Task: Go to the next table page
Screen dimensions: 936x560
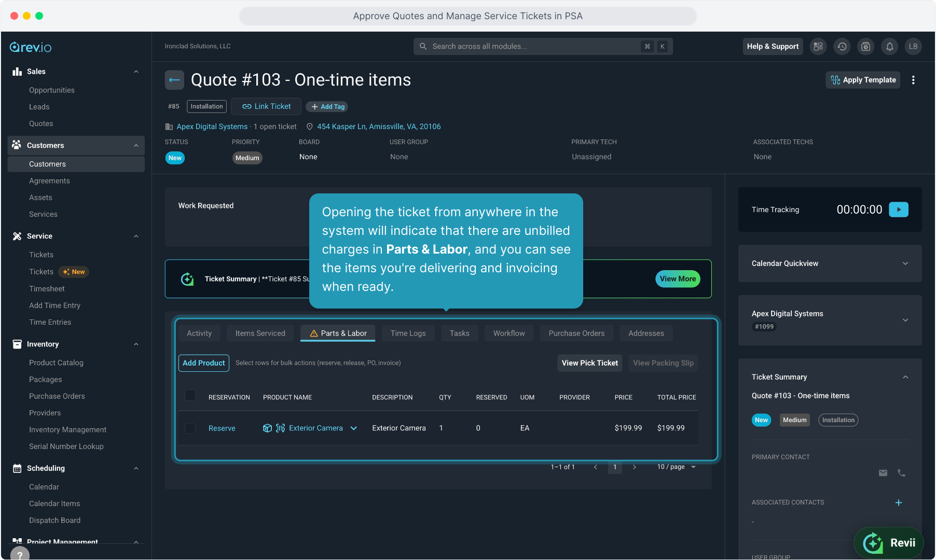Action: (635, 467)
